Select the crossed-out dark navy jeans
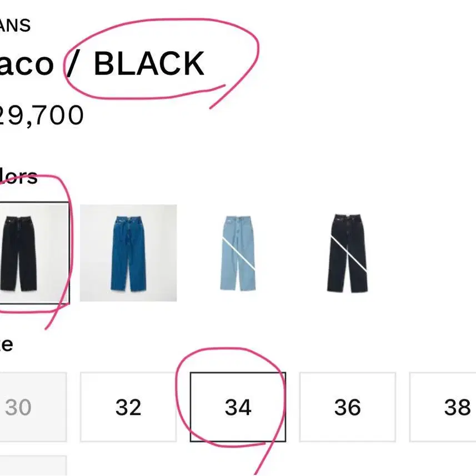 point(347,253)
